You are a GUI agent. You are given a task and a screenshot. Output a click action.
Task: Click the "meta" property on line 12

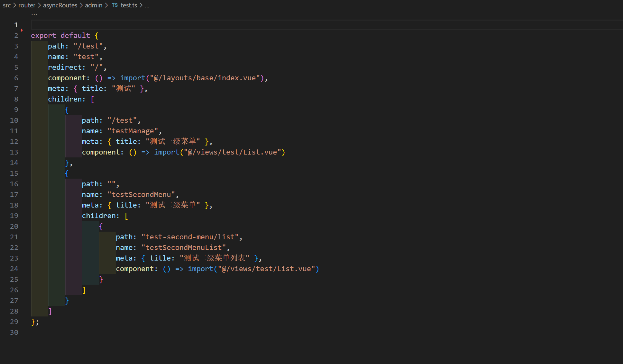click(90, 141)
